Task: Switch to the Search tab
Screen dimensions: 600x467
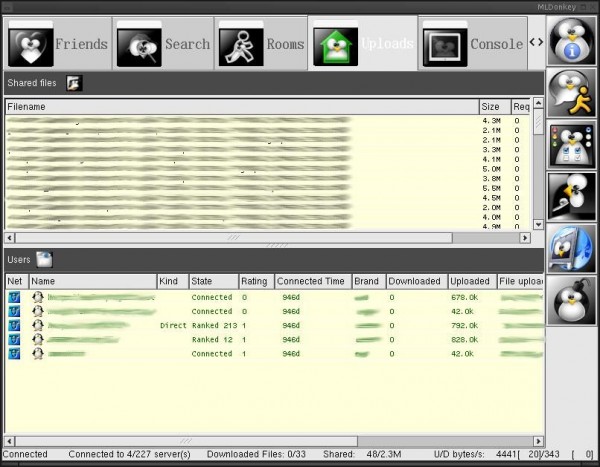Action: click(x=163, y=44)
